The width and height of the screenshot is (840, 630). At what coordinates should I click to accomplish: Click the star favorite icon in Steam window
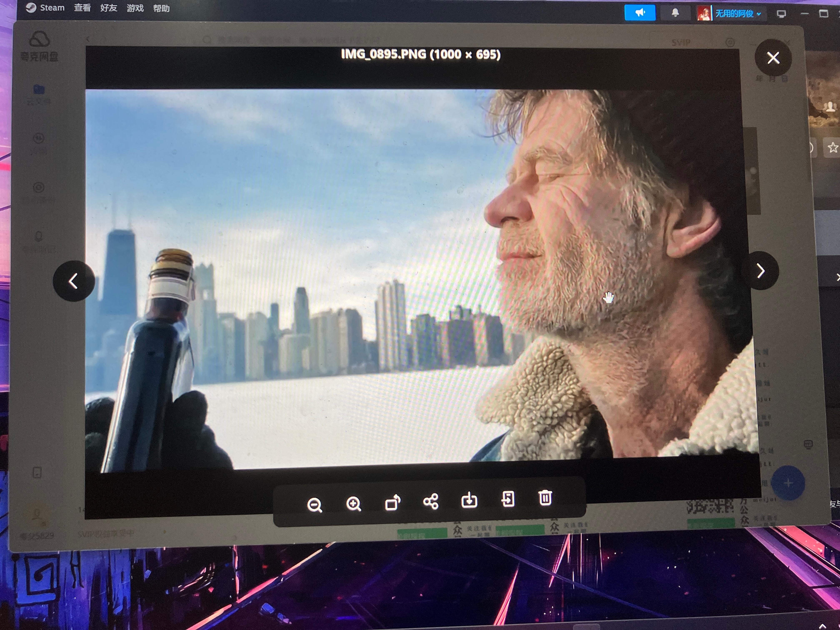tap(833, 147)
